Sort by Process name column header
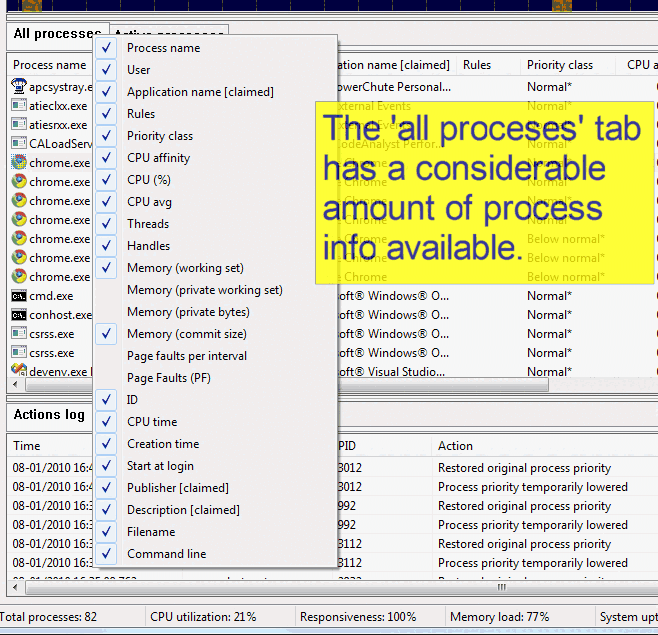Viewport: 658px width, 635px height. click(x=50, y=65)
